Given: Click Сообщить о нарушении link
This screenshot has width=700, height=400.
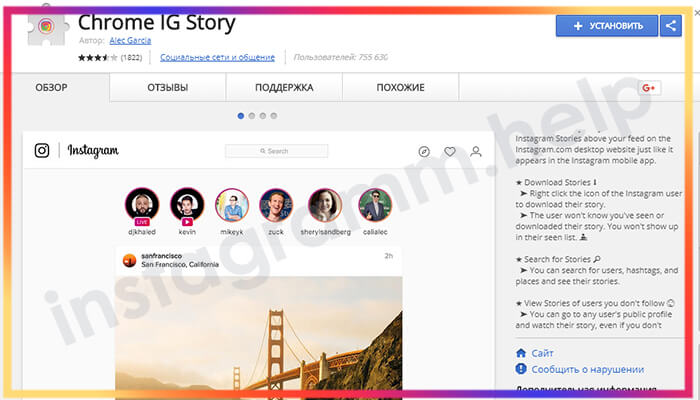Looking at the screenshot, I should coord(588,369).
